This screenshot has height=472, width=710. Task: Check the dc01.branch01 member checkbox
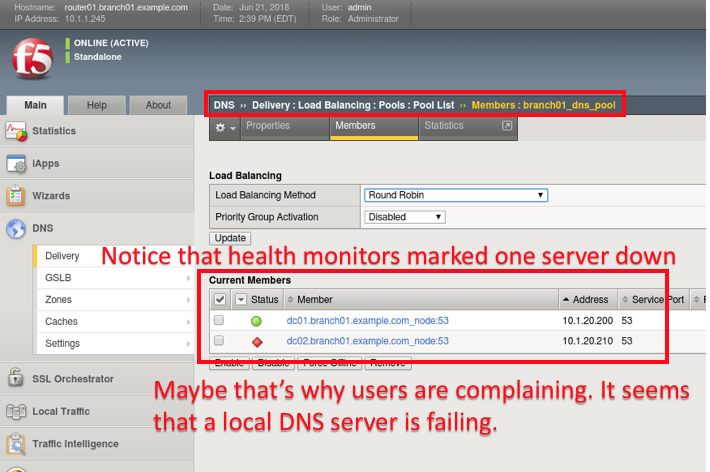click(x=219, y=320)
